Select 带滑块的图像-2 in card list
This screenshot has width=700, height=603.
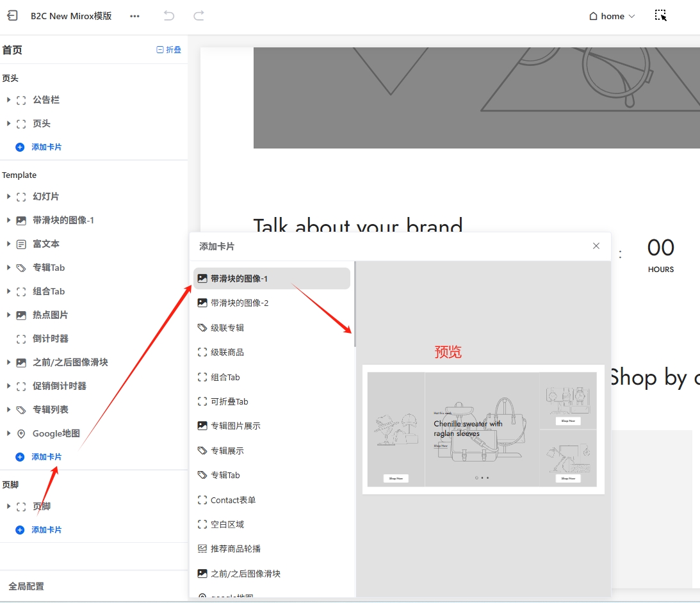click(x=239, y=303)
